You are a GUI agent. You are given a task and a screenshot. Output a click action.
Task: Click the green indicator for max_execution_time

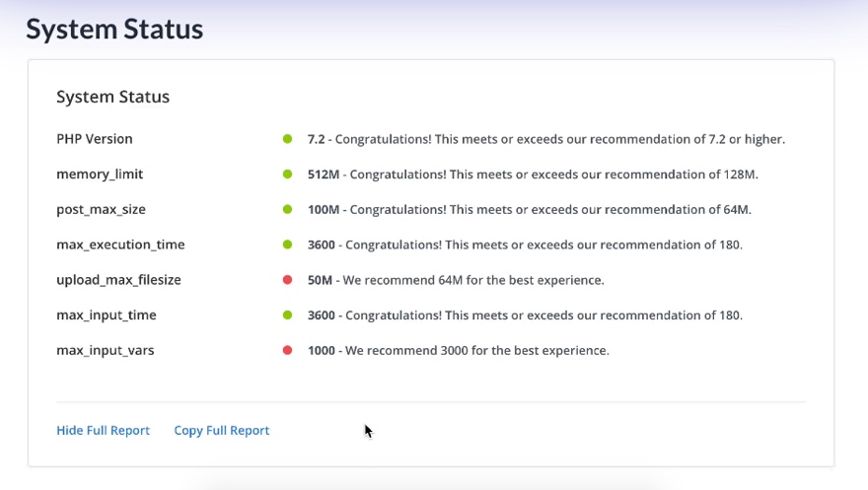(288, 245)
